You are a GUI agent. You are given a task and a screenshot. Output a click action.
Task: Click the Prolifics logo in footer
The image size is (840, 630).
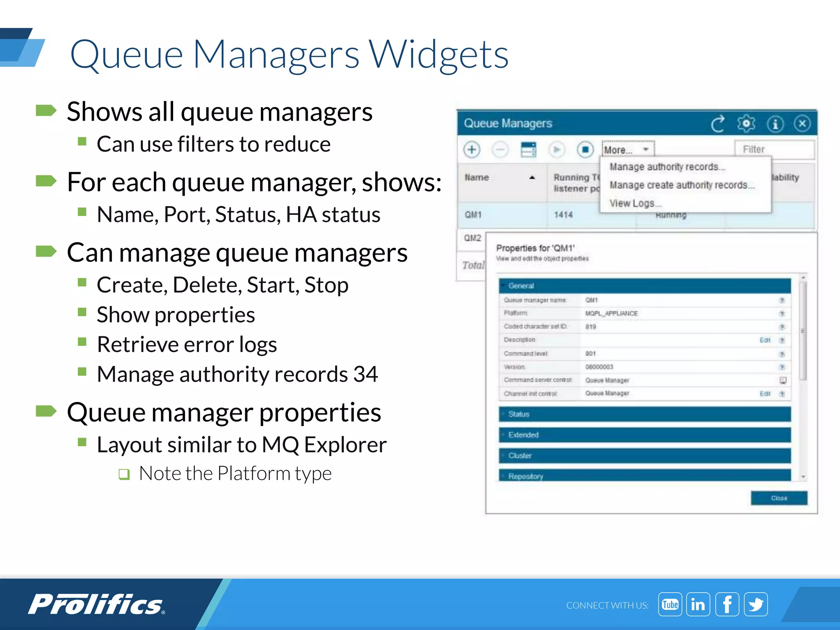96,605
